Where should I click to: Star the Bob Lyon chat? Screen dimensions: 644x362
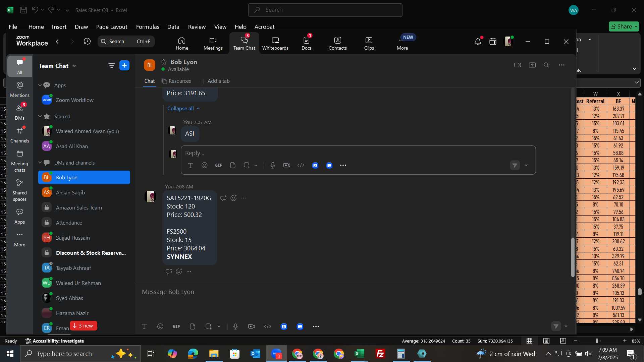coord(164,62)
